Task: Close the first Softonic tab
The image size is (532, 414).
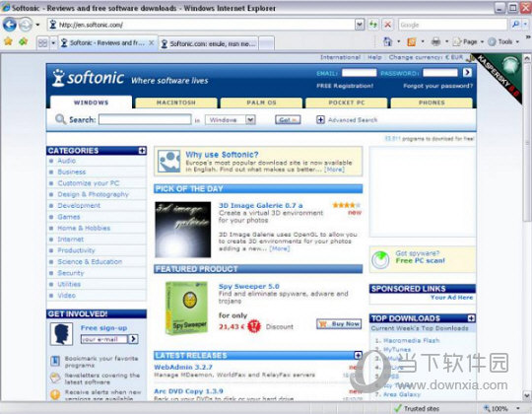Action: coord(152,42)
